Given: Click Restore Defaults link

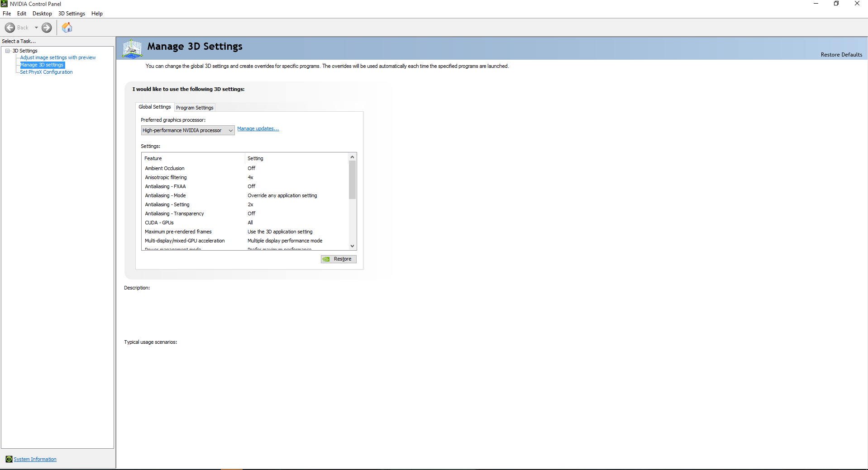Looking at the screenshot, I should tap(841, 55).
